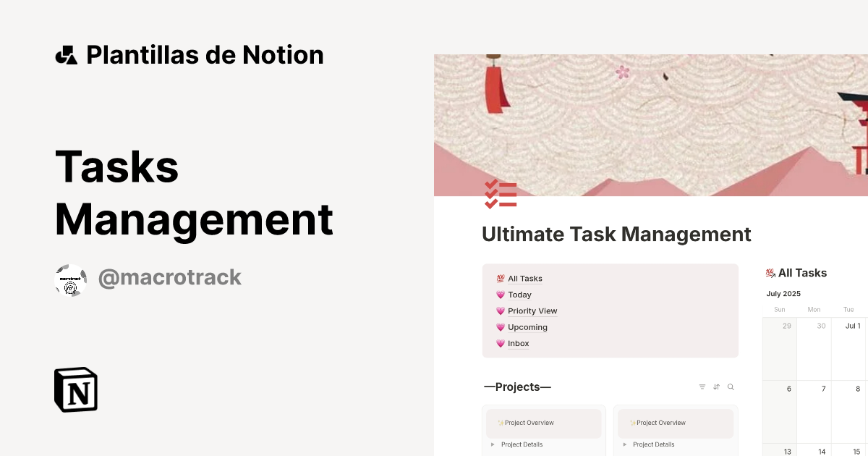Viewport: 868px width, 456px height.
Task: Open the filter icon above Projects
Action: (702, 387)
